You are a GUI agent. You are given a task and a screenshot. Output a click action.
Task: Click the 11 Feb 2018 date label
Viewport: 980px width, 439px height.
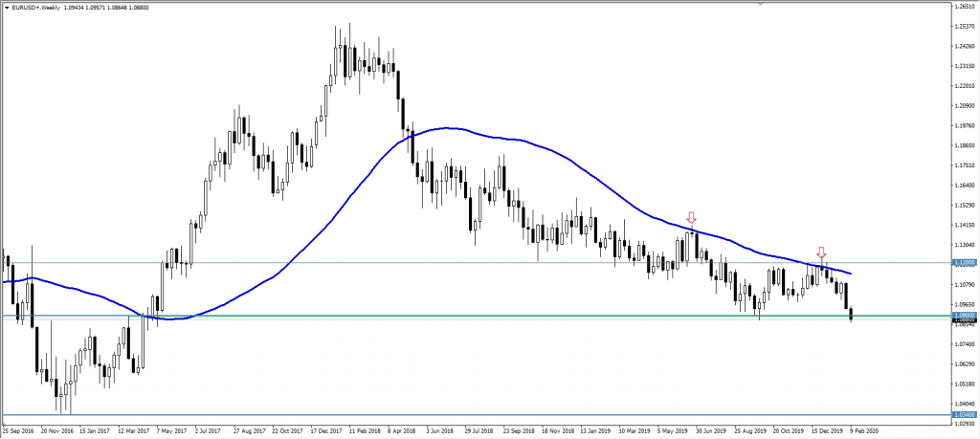click(365, 431)
